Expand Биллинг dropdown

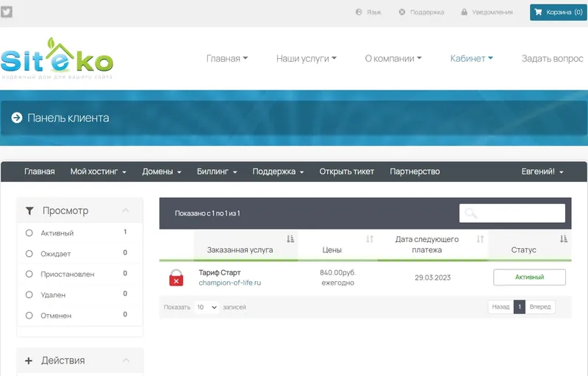click(217, 171)
